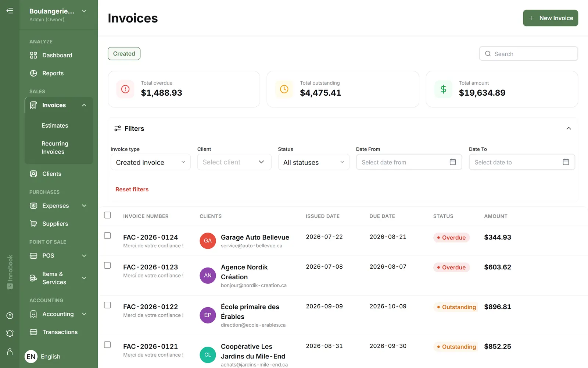Click the Dashboard grid icon
Viewport: 588px width, 368px height.
pyautogui.click(x=33, y=55)
